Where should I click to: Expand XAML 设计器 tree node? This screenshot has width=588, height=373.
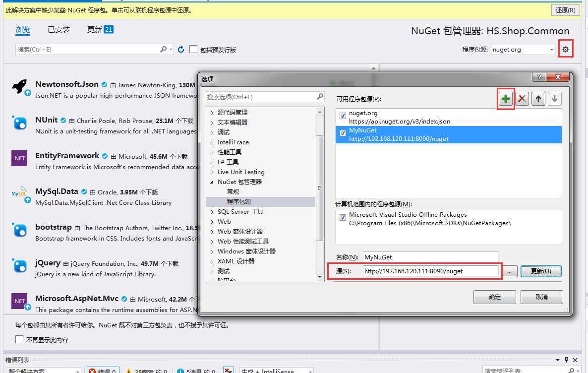click(212, 261)
